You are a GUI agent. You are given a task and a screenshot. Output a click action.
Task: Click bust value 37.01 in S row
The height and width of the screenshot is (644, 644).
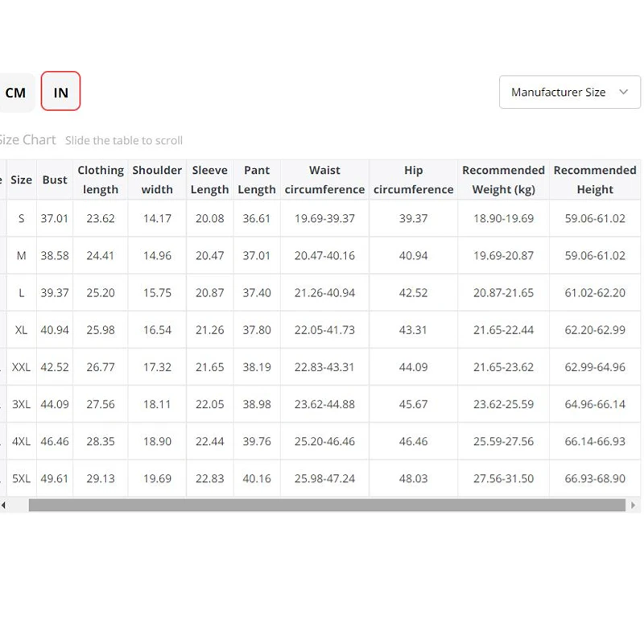coord(55,218)
